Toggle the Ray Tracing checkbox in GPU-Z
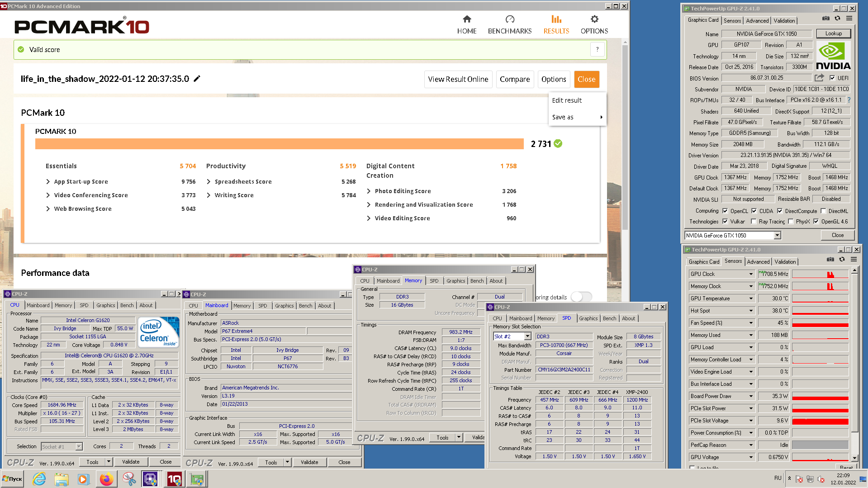 [754, 222]
